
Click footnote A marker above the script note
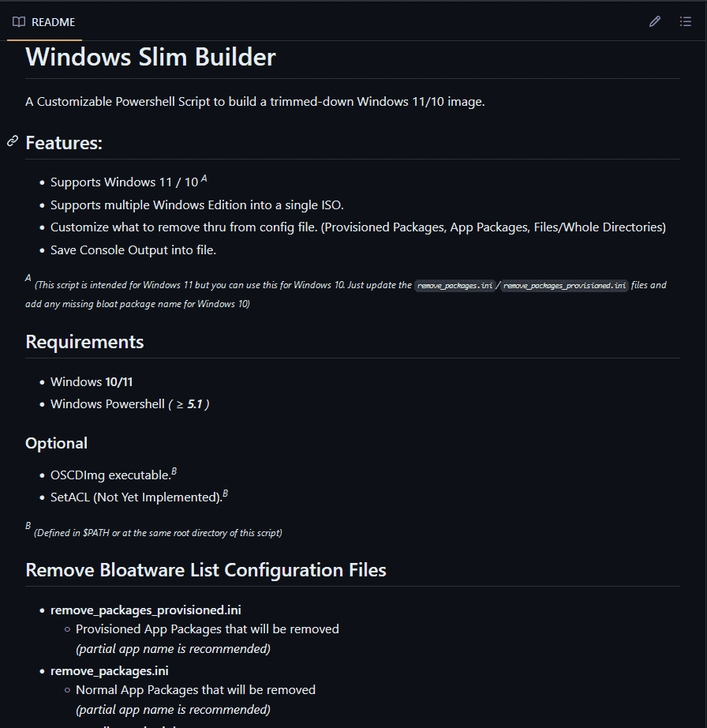28,278
